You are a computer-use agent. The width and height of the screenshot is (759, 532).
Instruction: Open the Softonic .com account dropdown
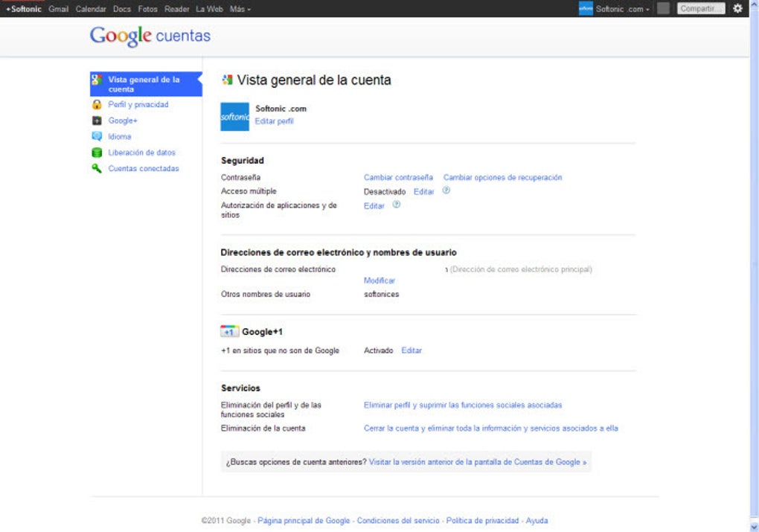click(x=623, y=9)
